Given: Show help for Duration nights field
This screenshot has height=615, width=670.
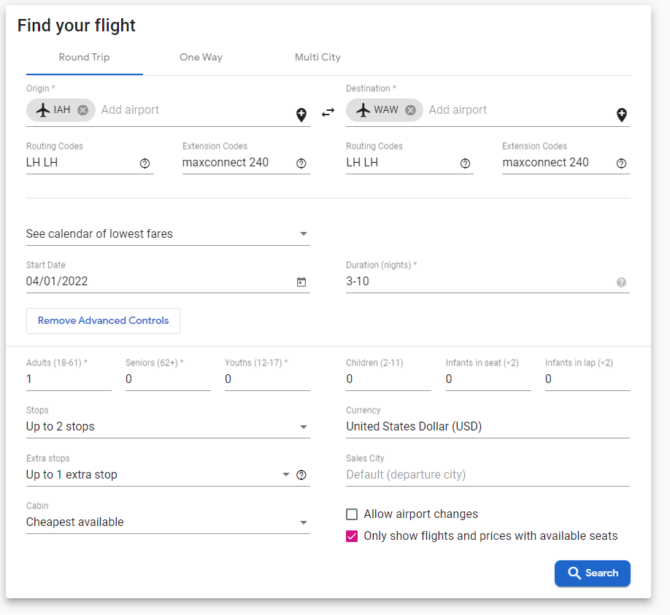Looking at the screenshot, I should (621, 282).
